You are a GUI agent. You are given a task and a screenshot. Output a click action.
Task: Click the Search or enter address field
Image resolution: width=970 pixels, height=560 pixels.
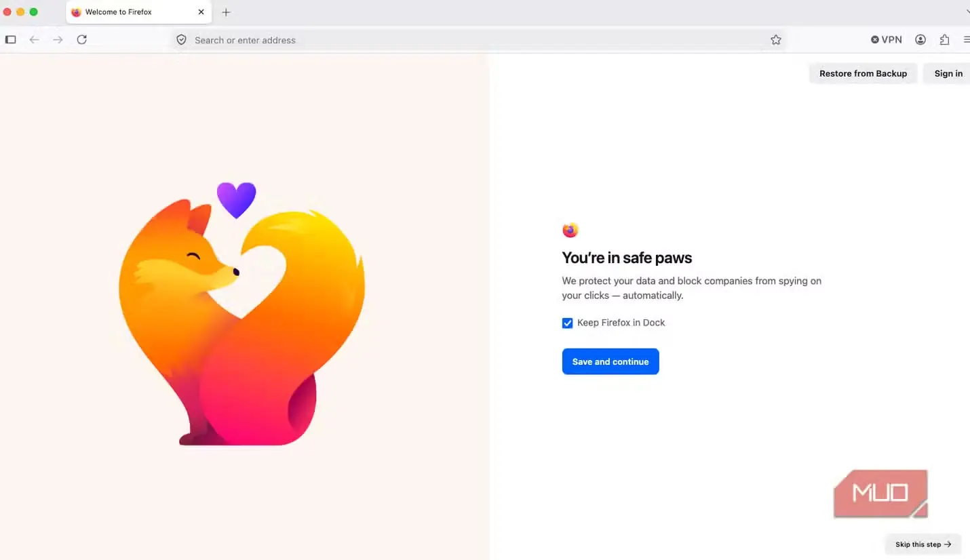(479, 40)
